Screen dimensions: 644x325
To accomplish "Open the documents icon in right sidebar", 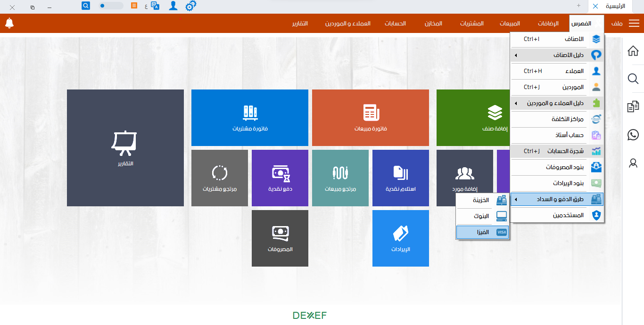I will [633, 107].
